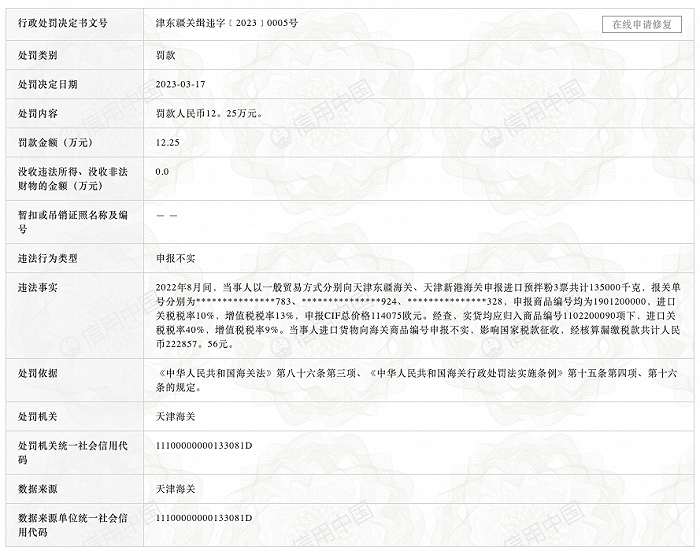Viewport: 700px width, 551px height.
Task: Select text 罚款人民币12。25万元。
Action: 209,113
